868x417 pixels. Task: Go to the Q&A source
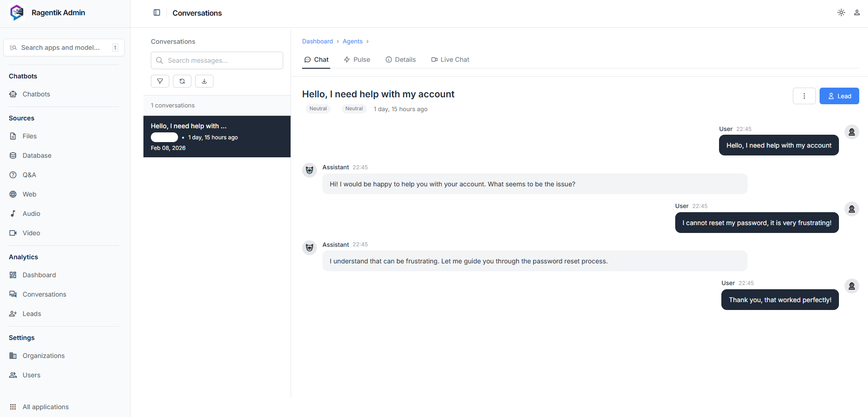[x=29, y=175]
